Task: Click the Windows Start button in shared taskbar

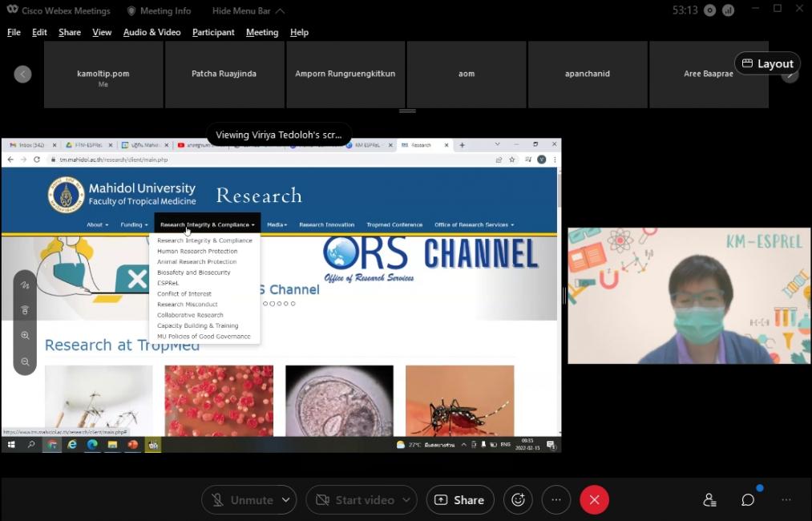Action: [11, 444]
